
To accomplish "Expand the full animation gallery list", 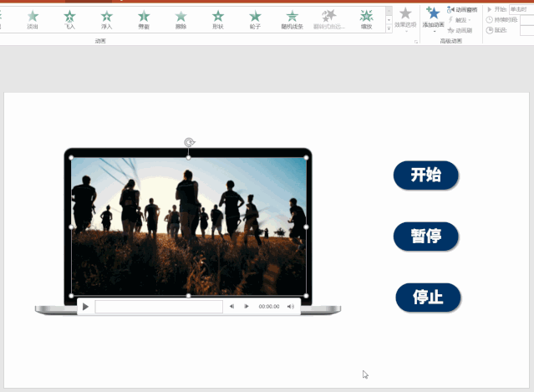I will tap(389, 29).
